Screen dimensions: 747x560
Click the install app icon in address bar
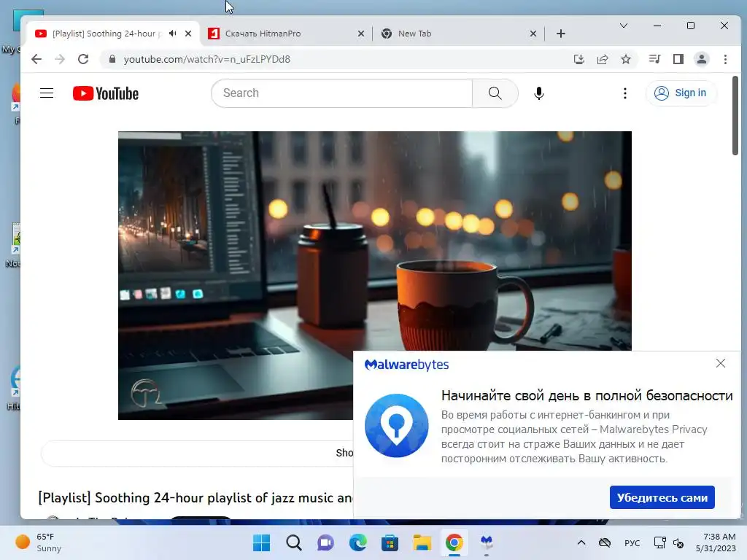(x=578, y=59)
